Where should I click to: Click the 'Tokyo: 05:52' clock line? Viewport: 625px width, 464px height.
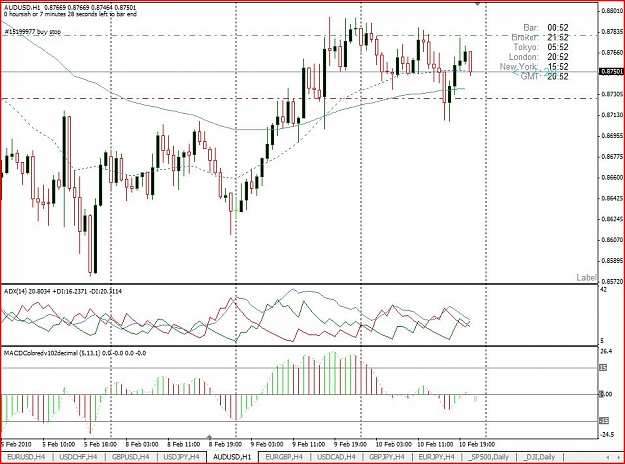(541, 47)
